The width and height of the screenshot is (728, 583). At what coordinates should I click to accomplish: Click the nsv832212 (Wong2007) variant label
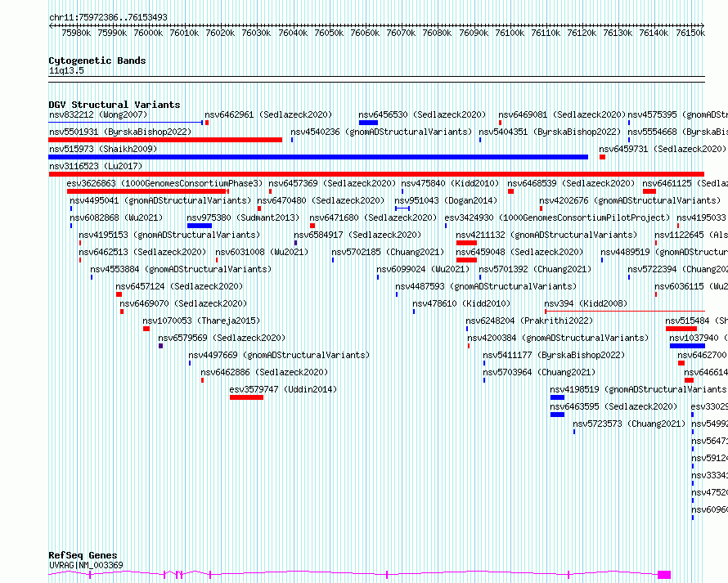(98, 114)
